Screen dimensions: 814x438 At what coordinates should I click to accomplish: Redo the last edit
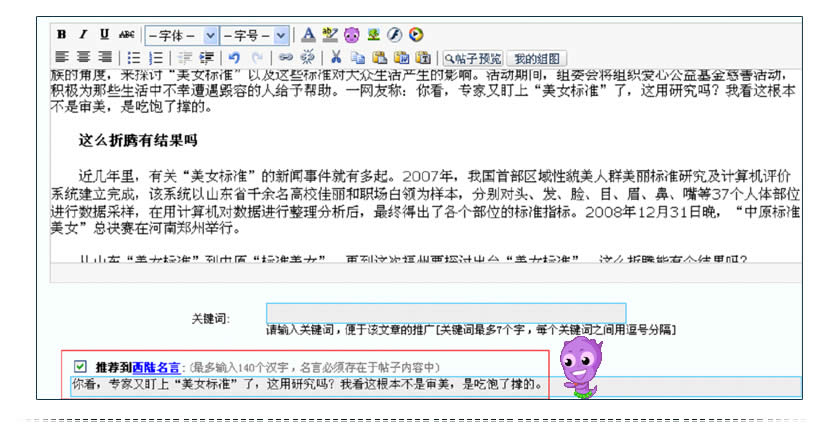(256, 58)
